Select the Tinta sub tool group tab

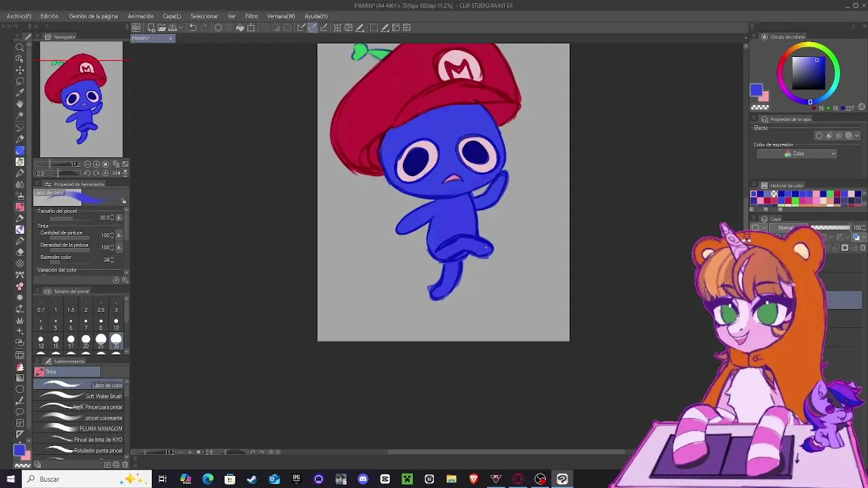tap(67, 371)
